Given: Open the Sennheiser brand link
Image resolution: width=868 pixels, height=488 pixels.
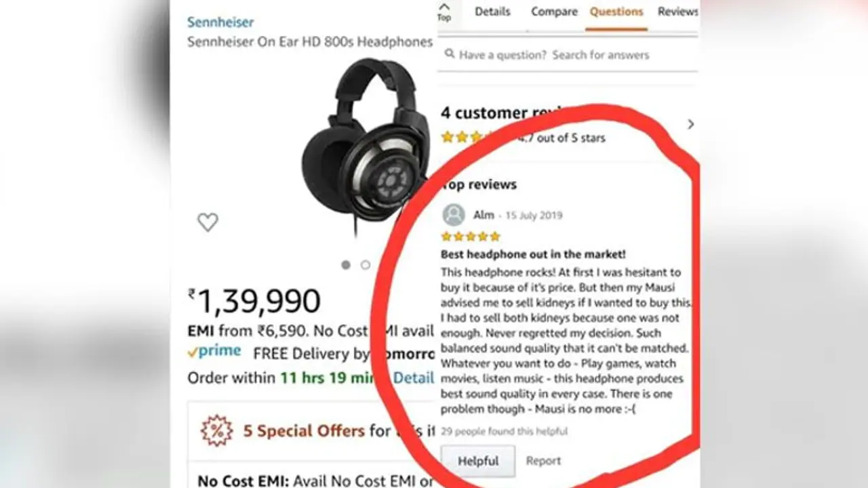Looking at the screenshot, I should 220,22.
